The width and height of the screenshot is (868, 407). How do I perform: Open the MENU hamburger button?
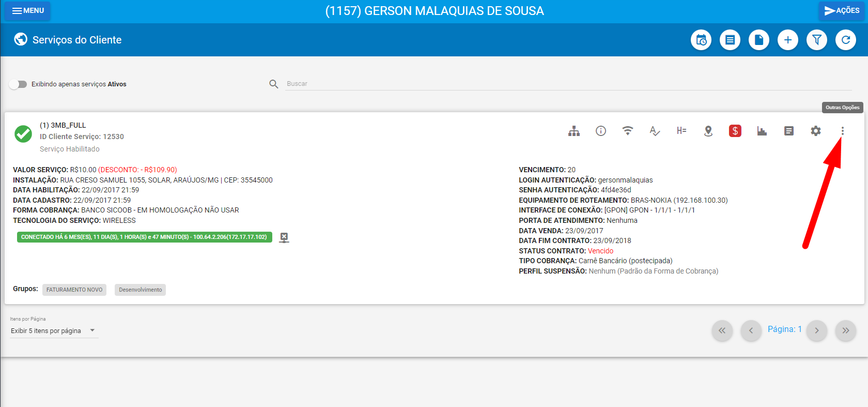pos(27,11)
